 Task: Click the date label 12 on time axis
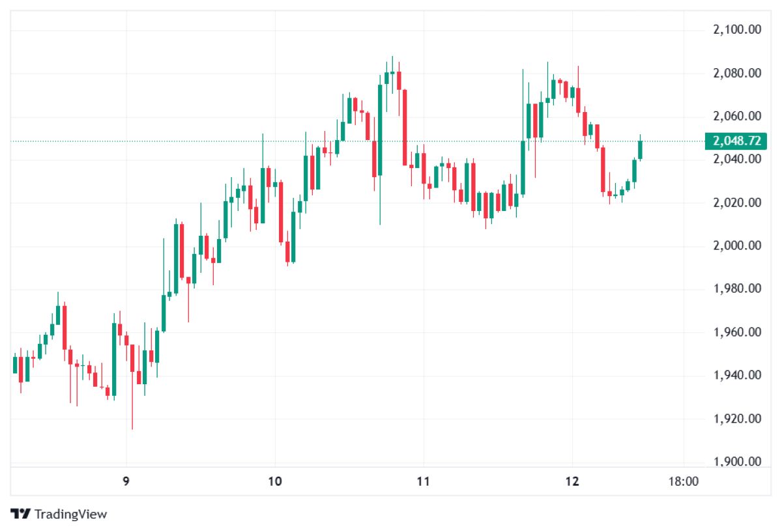pos(572,482)
